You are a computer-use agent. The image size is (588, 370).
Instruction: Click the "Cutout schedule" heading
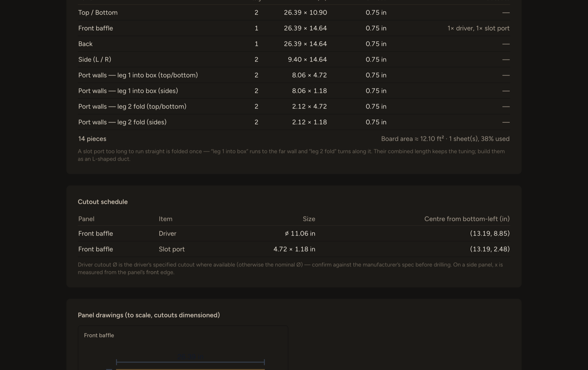[x=103, y=202]
